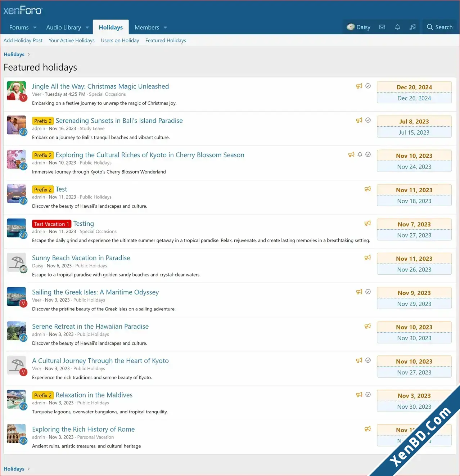
Task: Click the Personal Vacation category link
Action: coord(95,437)
